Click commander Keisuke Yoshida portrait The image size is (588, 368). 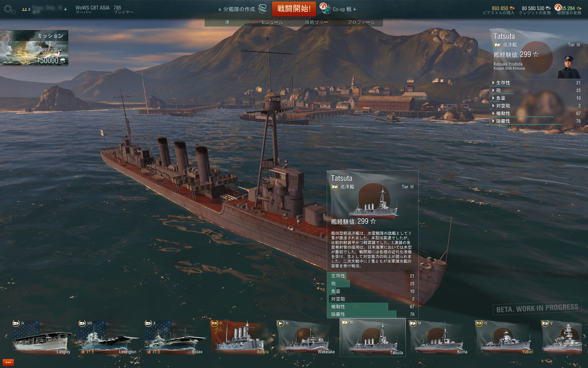pyautogui.click(x=569, y=67)
